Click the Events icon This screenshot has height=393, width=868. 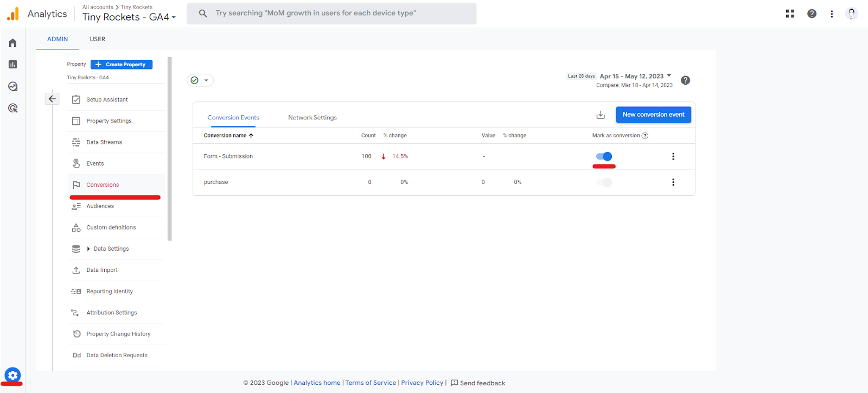point(76,163)
